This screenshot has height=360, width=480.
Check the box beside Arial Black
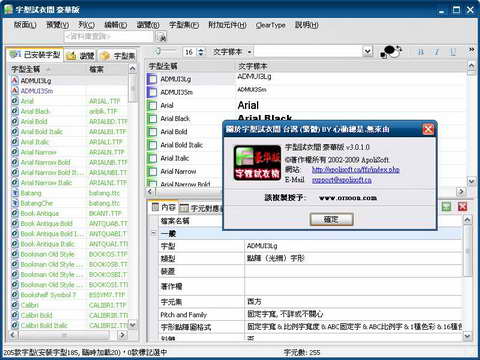[x=153, y=119]
